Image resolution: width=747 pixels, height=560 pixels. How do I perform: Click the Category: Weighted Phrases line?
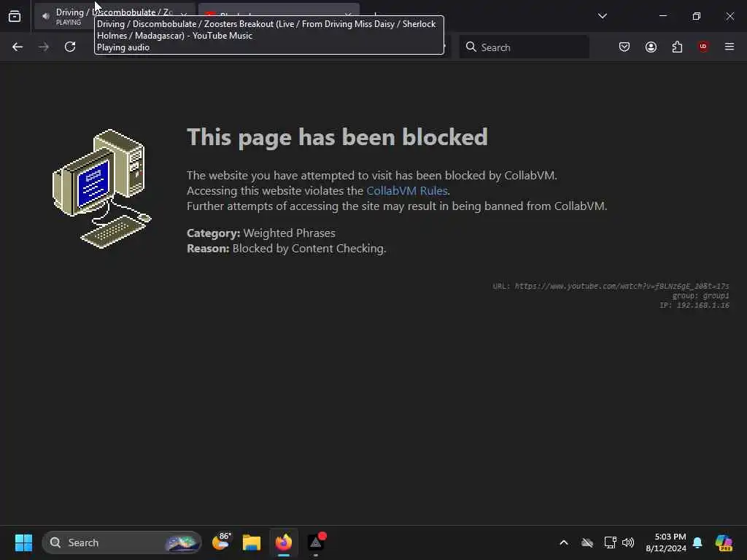click(x=261, y=233)
